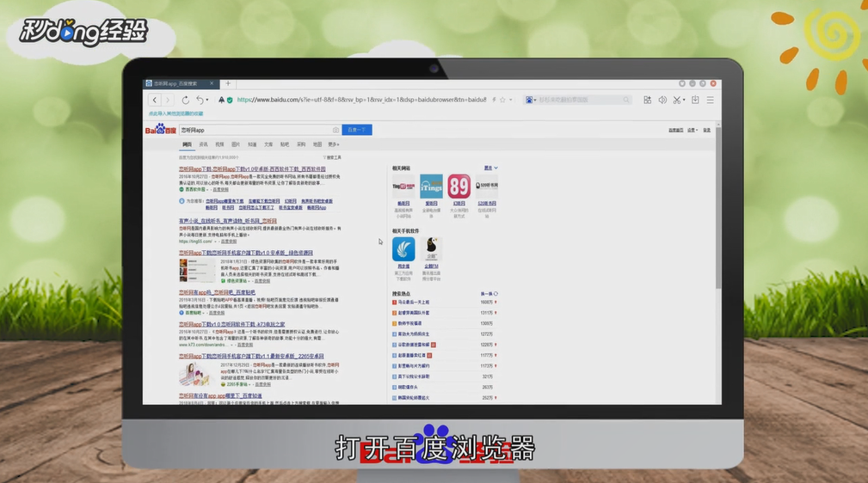The width and height of the screenshot is (868, 483).
Task: Open the apps grid toolbar icon
Action: coord(647,101)
